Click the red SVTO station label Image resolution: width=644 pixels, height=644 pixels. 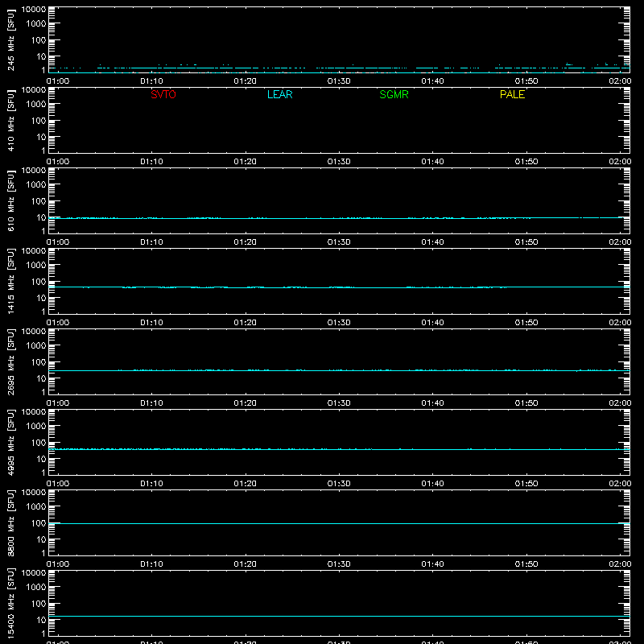click(163, 94)
